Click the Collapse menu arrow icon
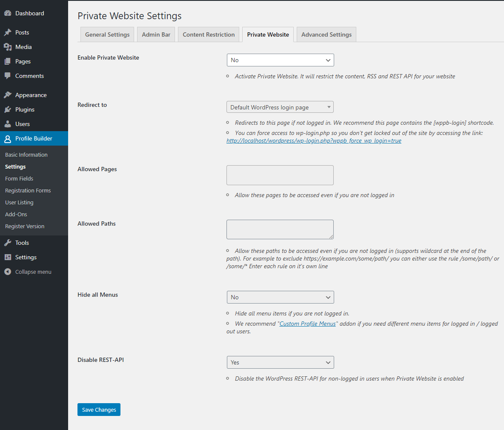504x430 pixels. (x=8, y=272)
